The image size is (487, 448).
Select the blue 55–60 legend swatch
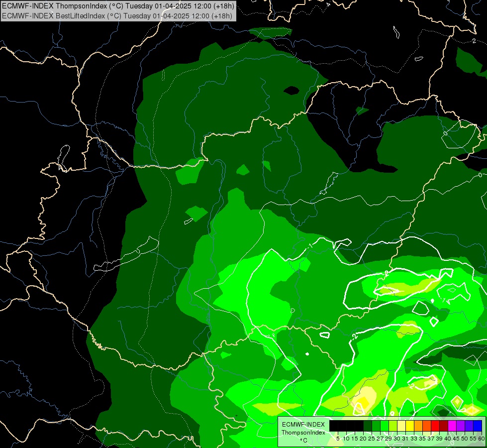pos(478,426)
